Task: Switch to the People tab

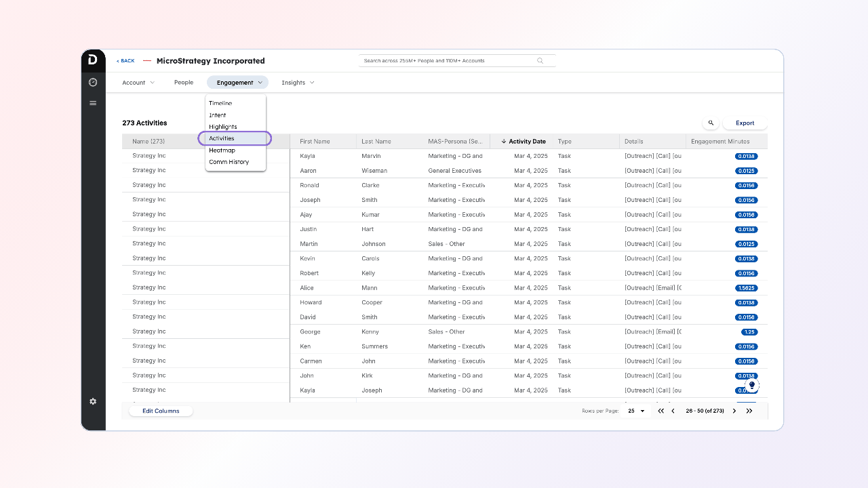Action: (184, 83)
